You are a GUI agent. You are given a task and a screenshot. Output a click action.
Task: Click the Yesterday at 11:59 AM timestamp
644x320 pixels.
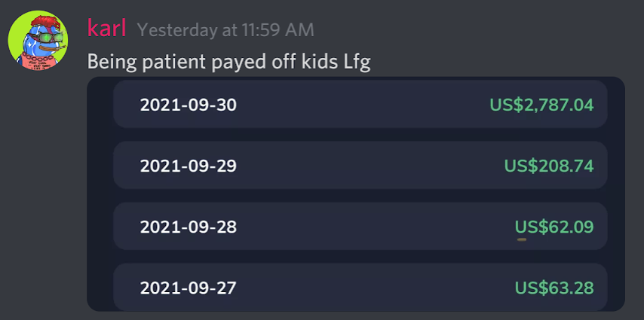pyautogui.click(x=225, y=30)
